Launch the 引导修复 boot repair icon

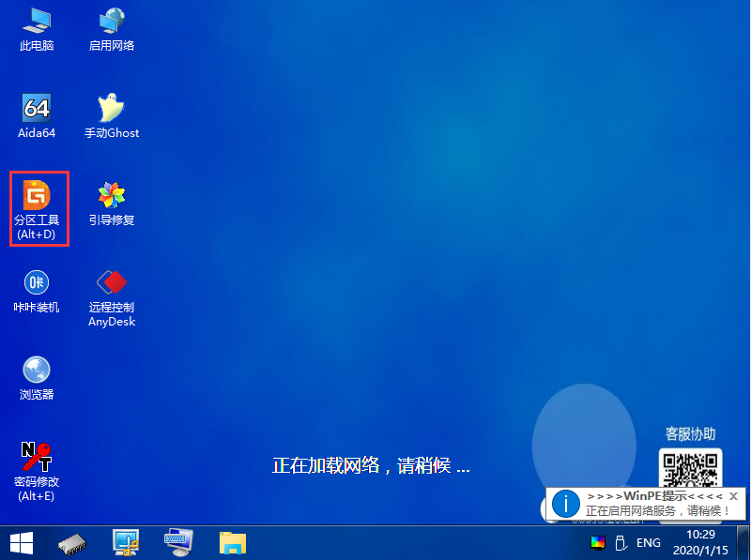(112, 204)
